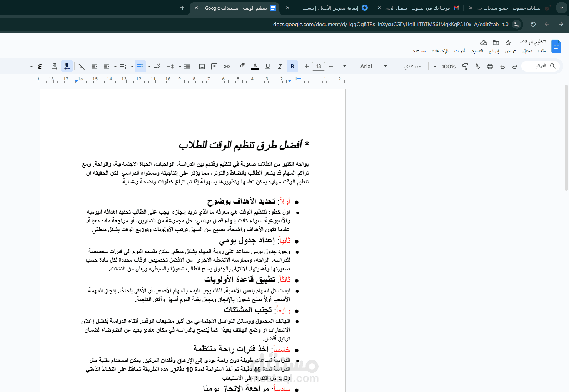The height and width of the screenshot is (392, 569).
Task: Open the ملف menu
Action: 542,51
